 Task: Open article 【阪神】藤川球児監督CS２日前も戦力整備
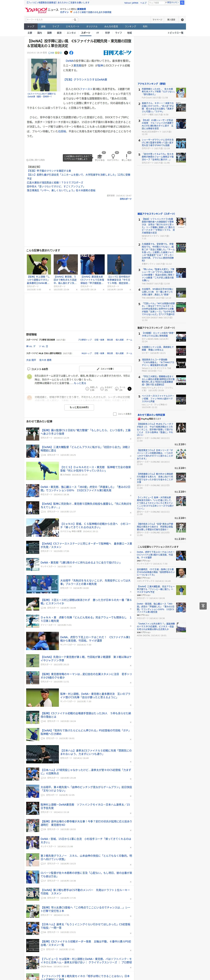pos(85,432)
